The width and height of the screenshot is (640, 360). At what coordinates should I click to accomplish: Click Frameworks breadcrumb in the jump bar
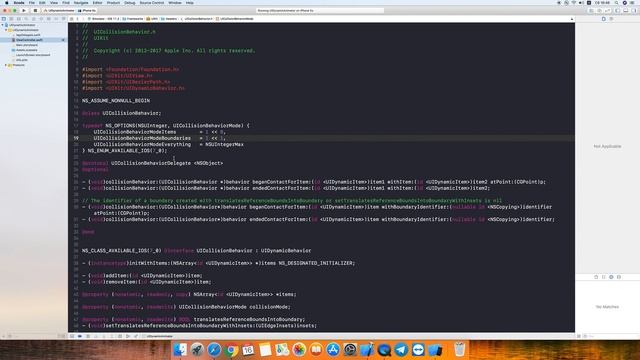[x=133, y=19]
